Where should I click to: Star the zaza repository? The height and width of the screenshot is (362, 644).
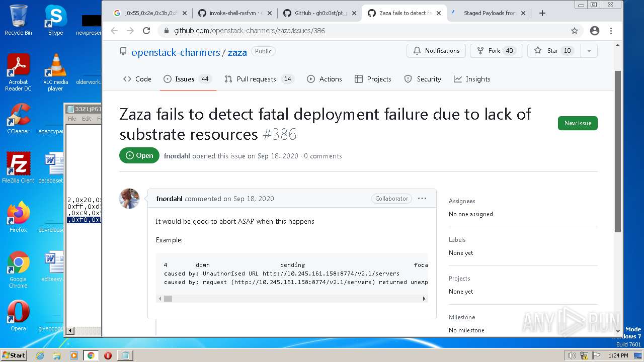tap(554, 51)
